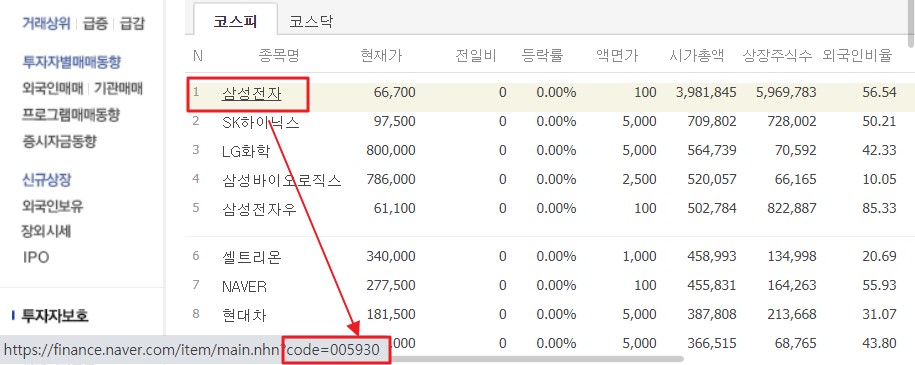Viewport: 915px width, 365px height.
Task: Switch to the 코스피 tab
Action: 235,22
